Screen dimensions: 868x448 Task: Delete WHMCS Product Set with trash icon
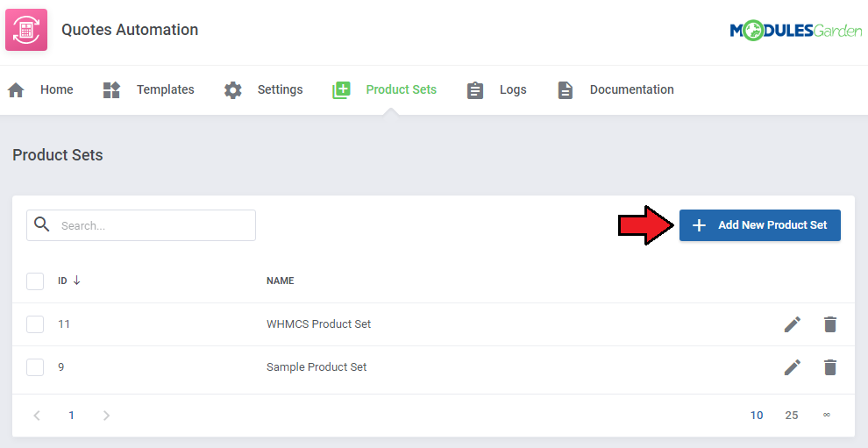click(829, 324)
